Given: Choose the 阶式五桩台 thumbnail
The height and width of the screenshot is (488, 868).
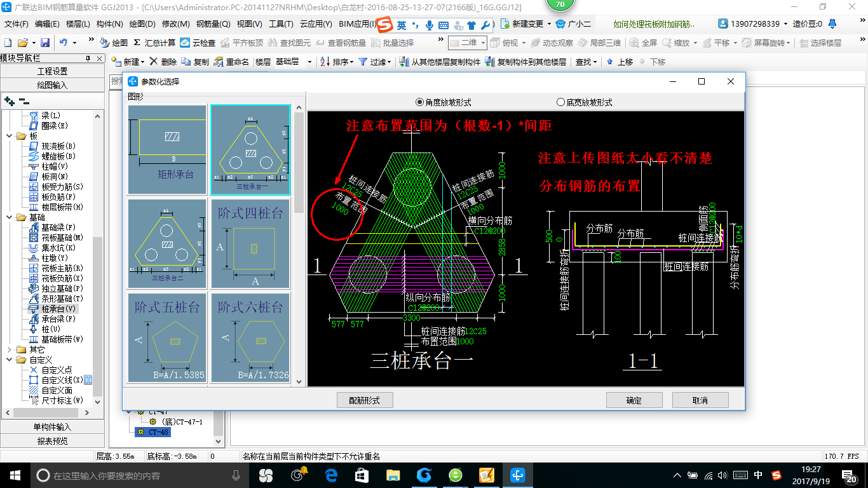Looking at the screenshot, I should (x=167, y=337).
